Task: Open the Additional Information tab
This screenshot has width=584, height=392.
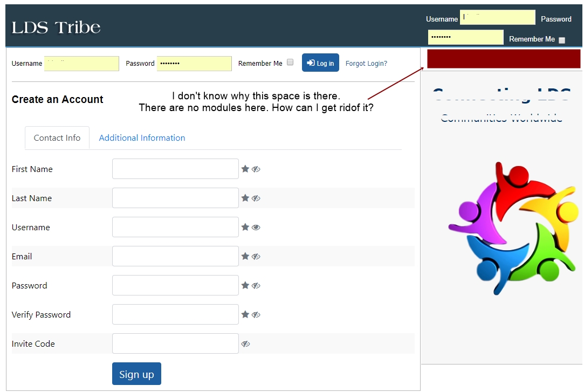Action: 142,137
